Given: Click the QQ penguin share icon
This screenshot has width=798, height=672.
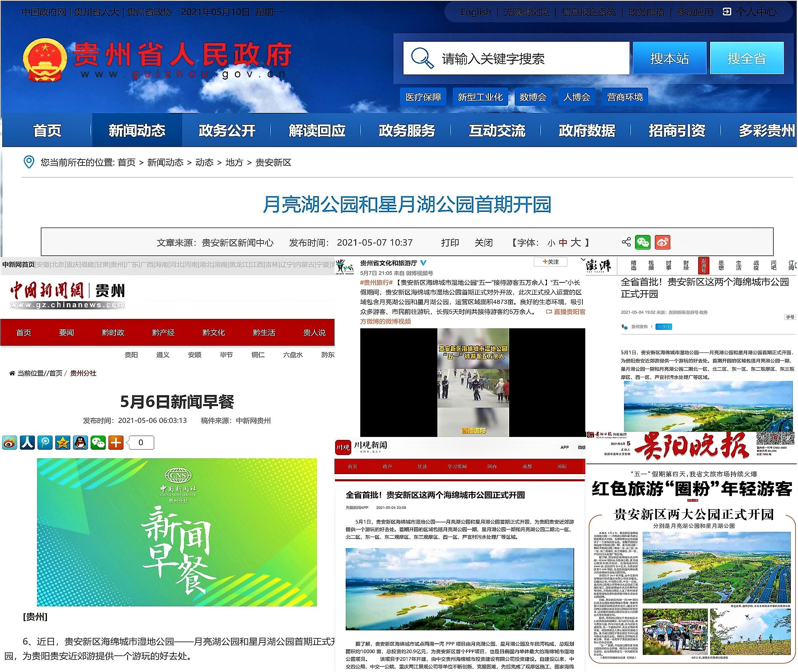Looking at the screenshot, I should click(80, 442).
